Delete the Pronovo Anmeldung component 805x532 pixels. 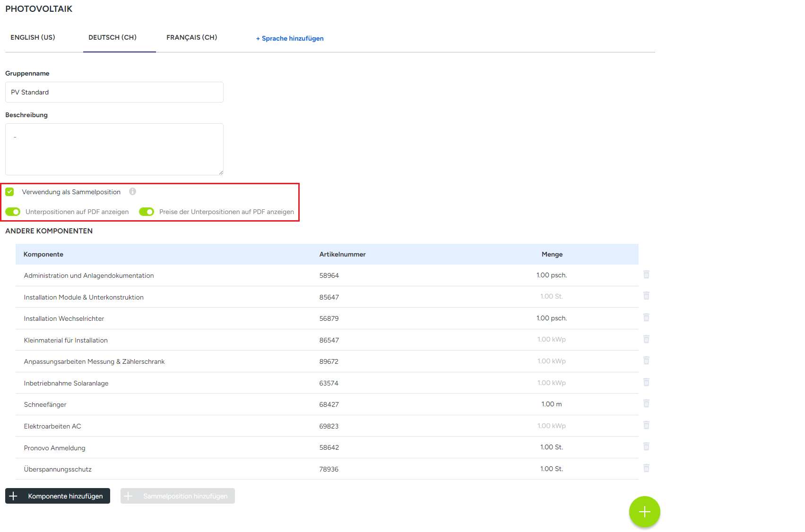click(646, 446)
